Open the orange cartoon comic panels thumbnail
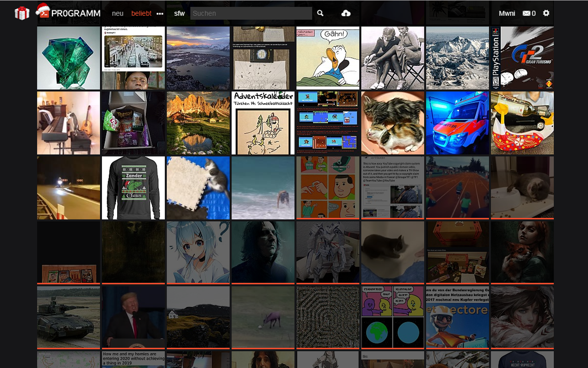Screen dimensions: 588x368 pos(328,188)
